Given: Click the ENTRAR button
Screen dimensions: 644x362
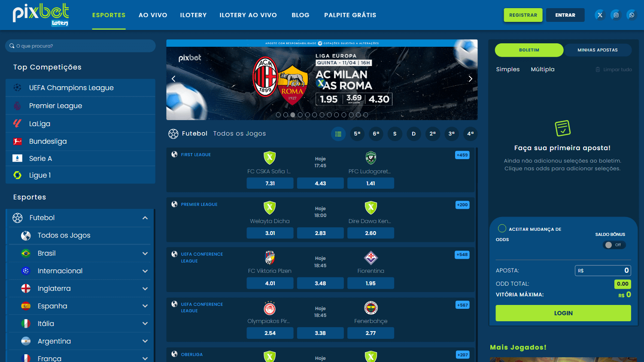Looking at the screenshot, I should 565,15.
